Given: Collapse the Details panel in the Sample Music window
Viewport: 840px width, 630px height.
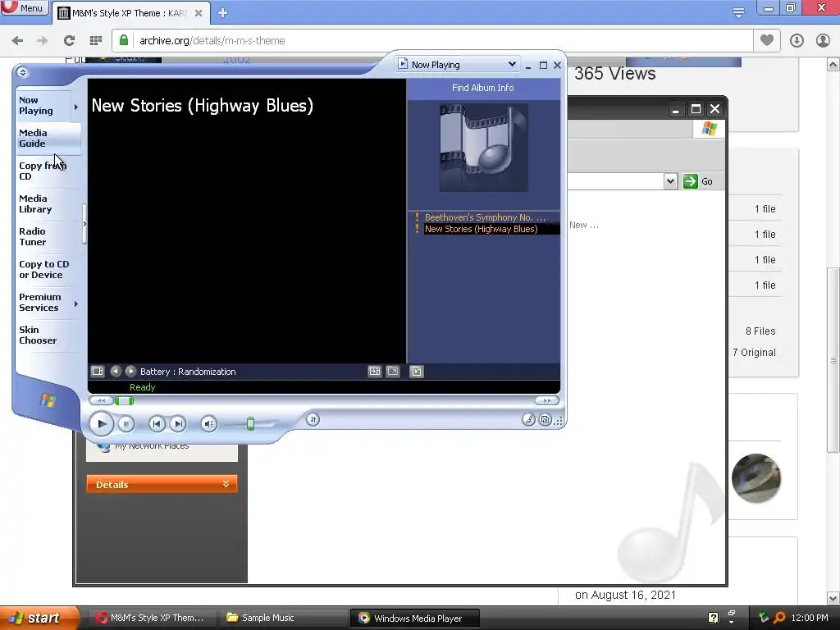Looking at the screenshot, I should click(226, 484).
